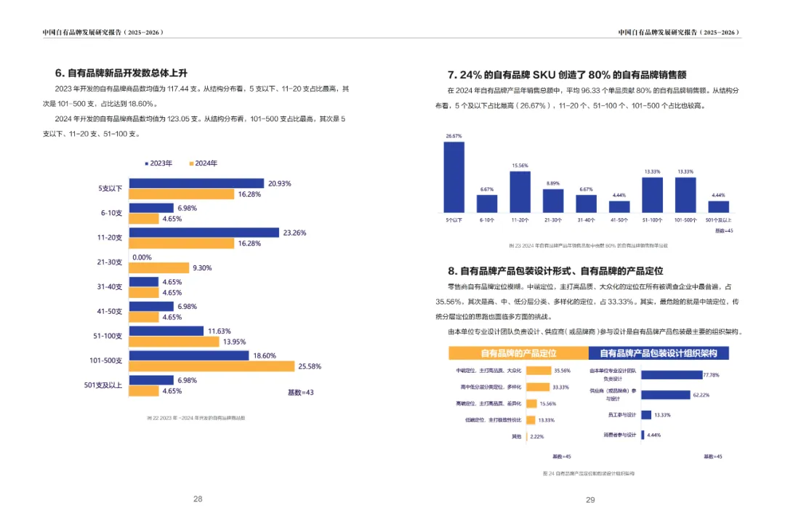
Task: Click the orange 2024年 legend swatch
Action: (x=191, y=164)
